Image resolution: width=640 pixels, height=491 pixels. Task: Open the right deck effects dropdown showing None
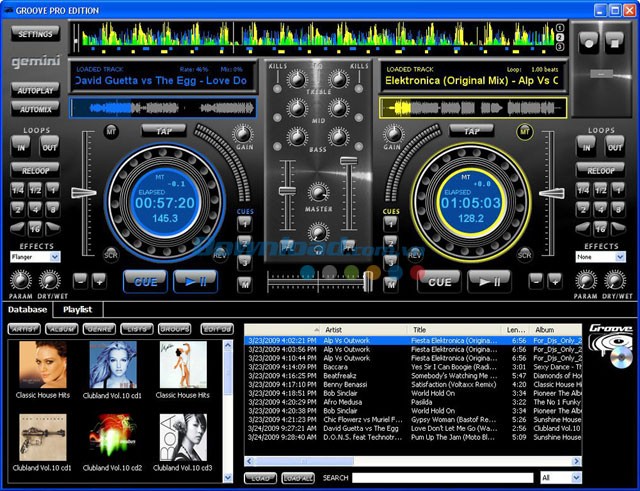tap(602, 257)
